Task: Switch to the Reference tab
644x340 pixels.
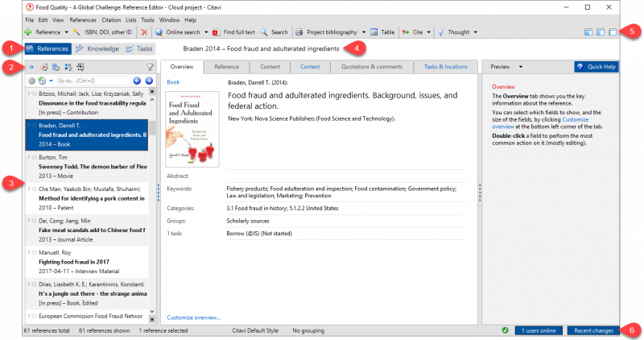Action: click(x=226, y=67)
